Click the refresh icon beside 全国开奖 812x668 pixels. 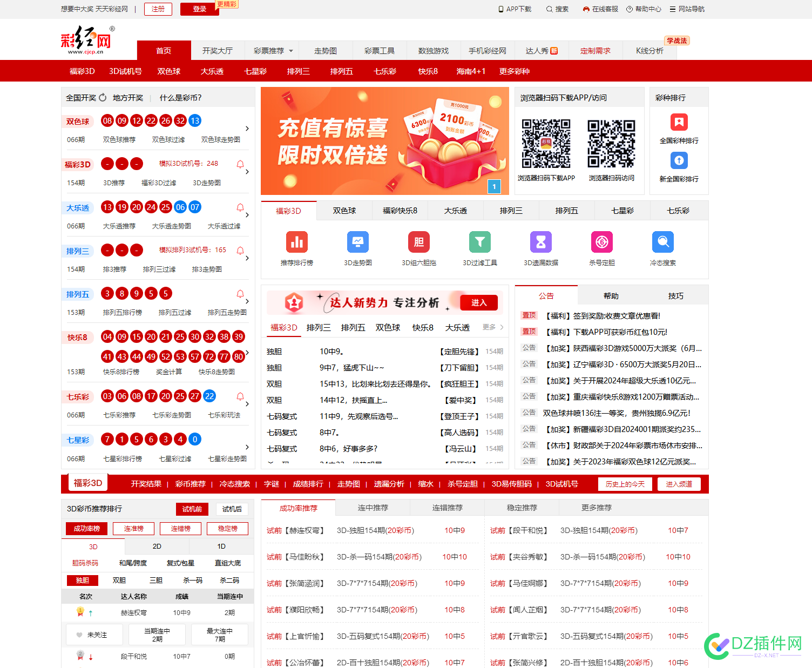pyautogui.click(x=103, y=98)
